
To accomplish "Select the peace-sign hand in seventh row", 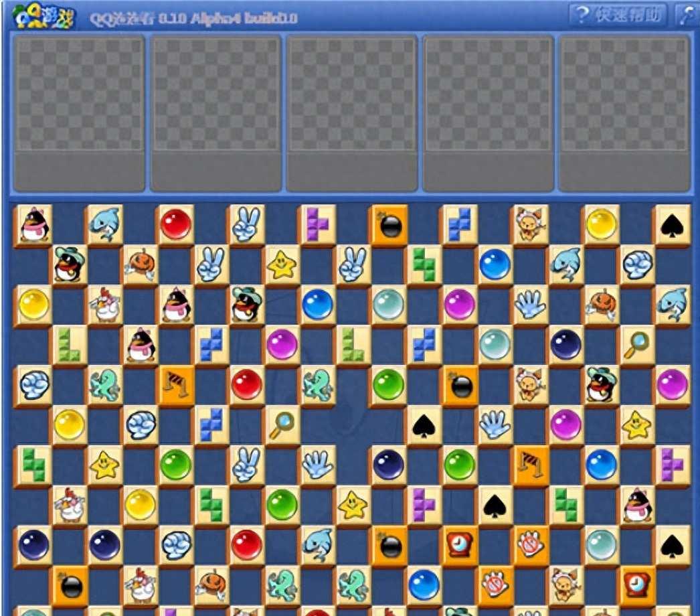I will pos(247,465).
